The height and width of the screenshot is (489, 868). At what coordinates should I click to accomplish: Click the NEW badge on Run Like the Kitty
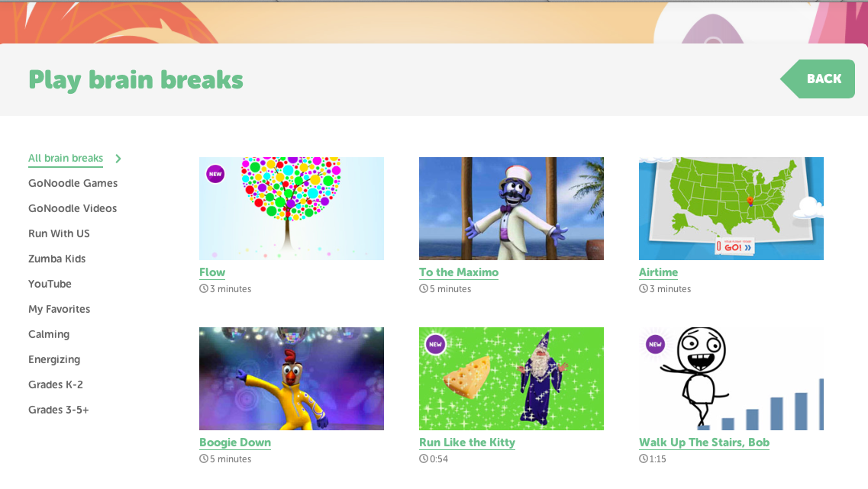pos(436,344)
